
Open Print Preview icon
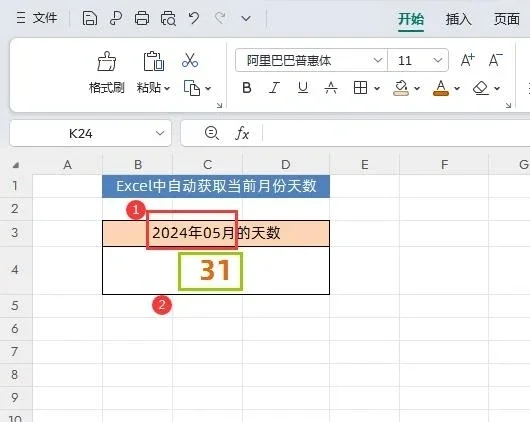tap(168, 18)
